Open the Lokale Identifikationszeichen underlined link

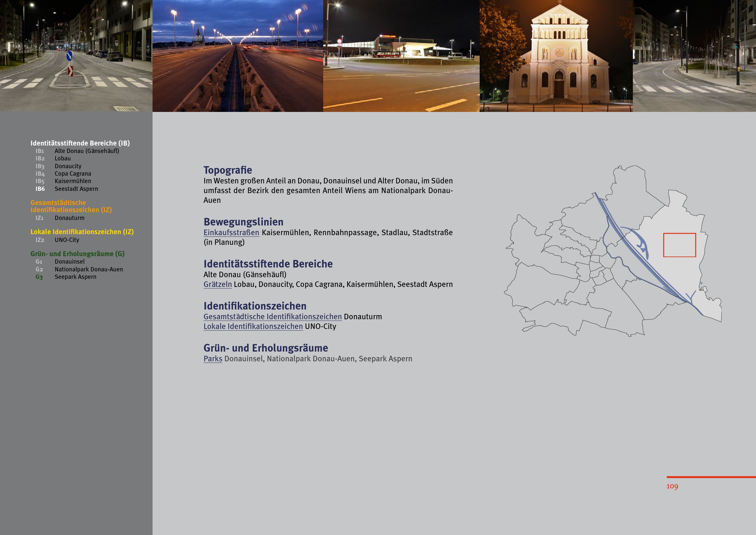tap(253, 326)
